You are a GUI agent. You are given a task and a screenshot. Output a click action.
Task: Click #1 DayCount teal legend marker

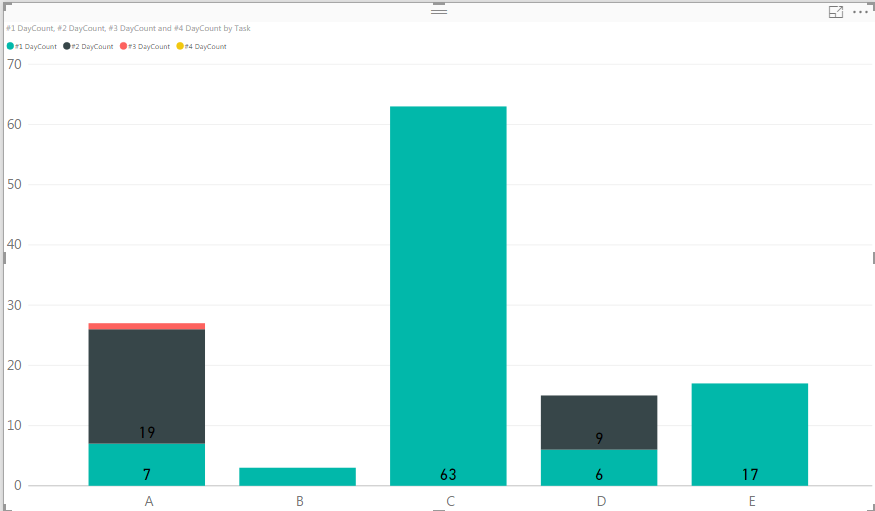click(x=10, y=46)
